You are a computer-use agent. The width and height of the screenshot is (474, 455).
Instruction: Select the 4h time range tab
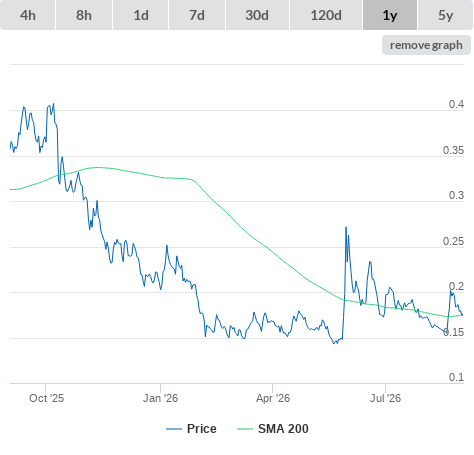click(28, 15)
